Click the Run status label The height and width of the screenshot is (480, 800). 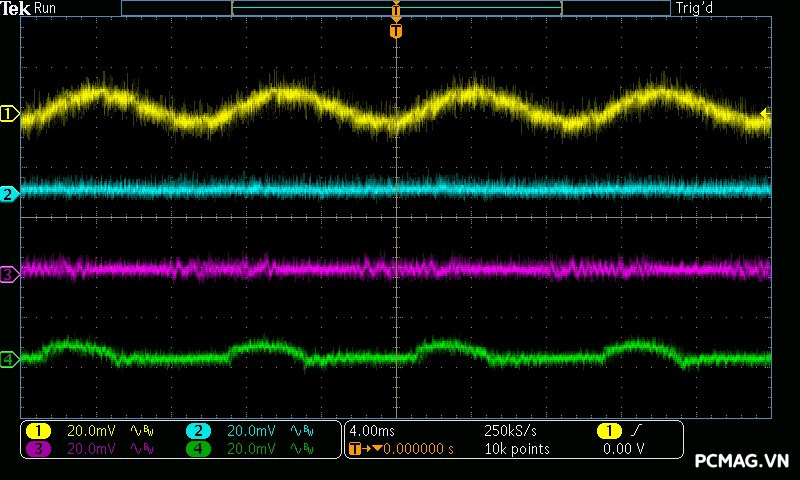[x=46, y=9]
